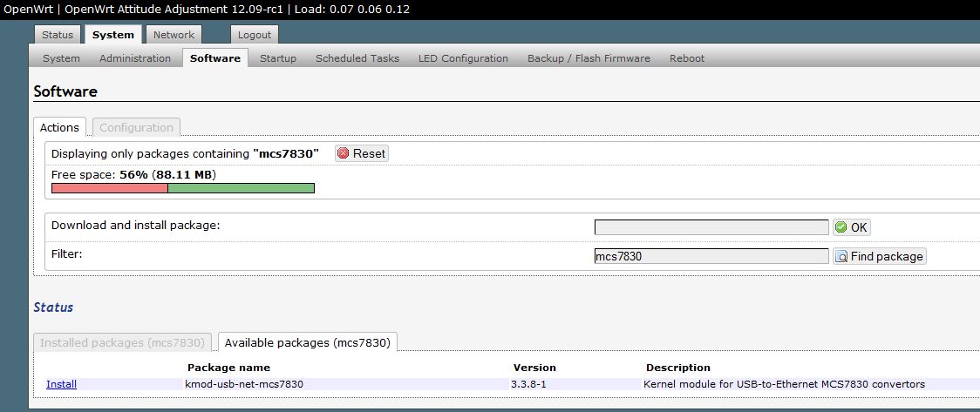Click Install link for kmod-usb-net-mcs7830
The image size is (980, 412).
(x=61, y=384)
